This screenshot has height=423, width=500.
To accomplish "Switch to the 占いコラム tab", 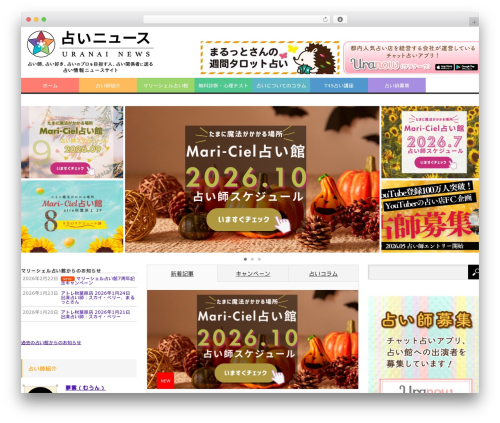I will coord(323,274).
